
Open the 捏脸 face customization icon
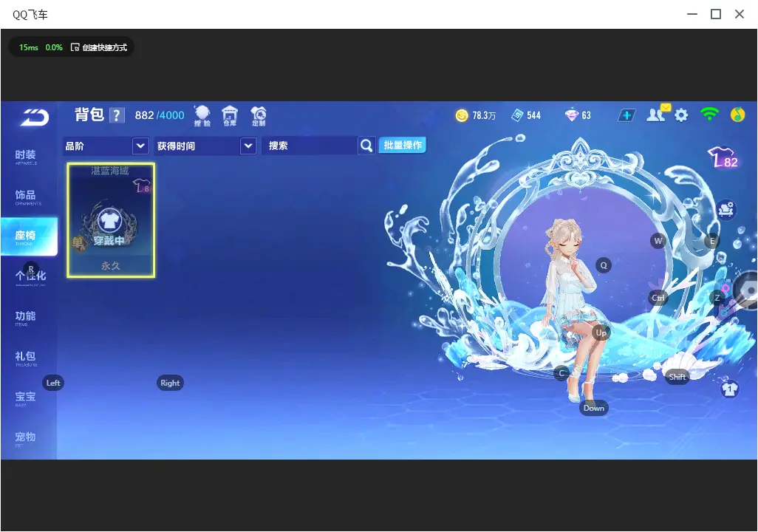(202, 115)
